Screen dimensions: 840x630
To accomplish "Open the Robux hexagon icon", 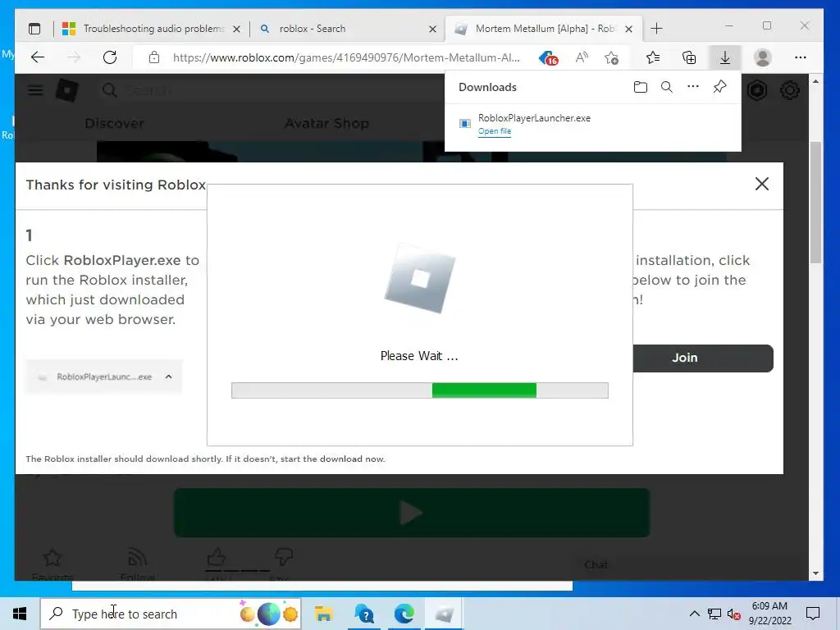I will point(757,90).
